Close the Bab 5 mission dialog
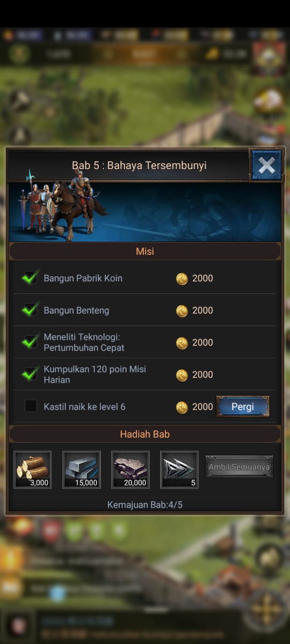The image size is (290, 644). (x=266, y=165)
